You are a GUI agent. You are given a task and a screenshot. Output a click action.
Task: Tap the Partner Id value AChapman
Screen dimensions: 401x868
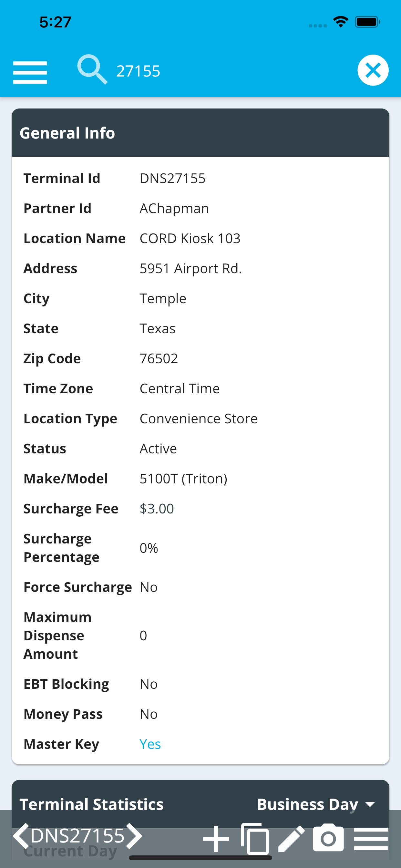(x=174, y=209)
